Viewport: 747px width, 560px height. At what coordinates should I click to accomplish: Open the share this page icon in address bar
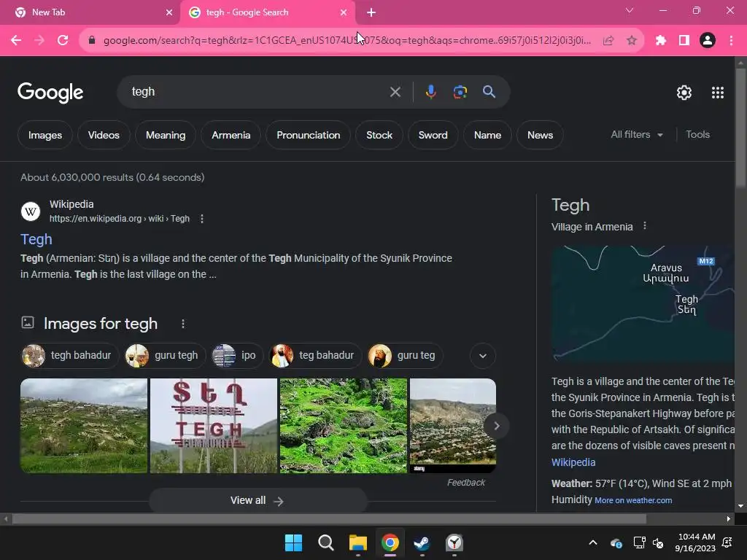pos(608,41)
